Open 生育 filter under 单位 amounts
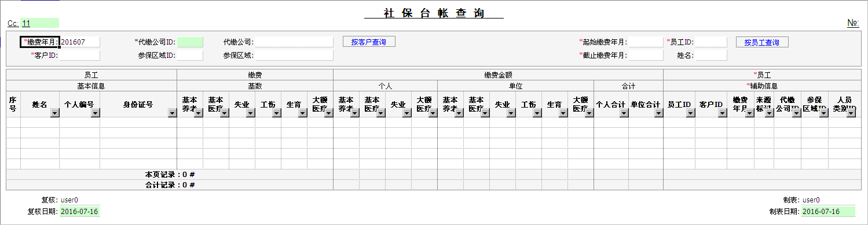The height and width of the screenshot is (225, 868). pyautogui.click(x=563, y=113)
